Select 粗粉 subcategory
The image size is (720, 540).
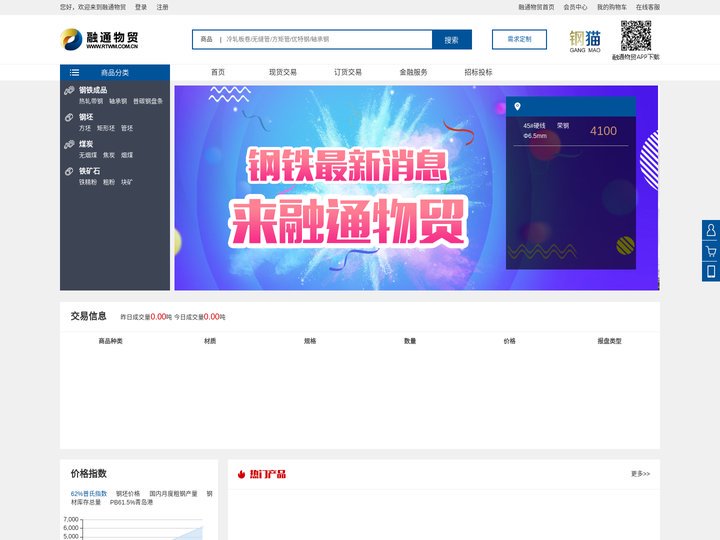tap(109, 182)
